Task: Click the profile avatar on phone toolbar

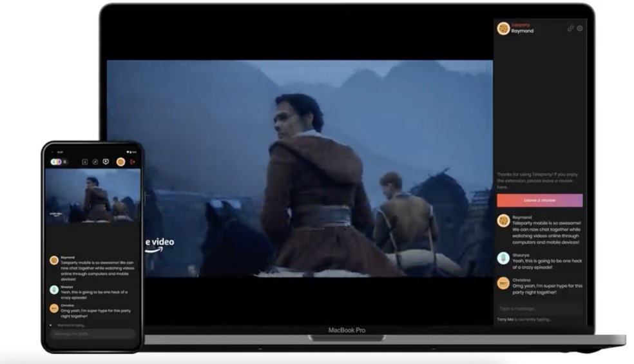Action: pos(120,162)
